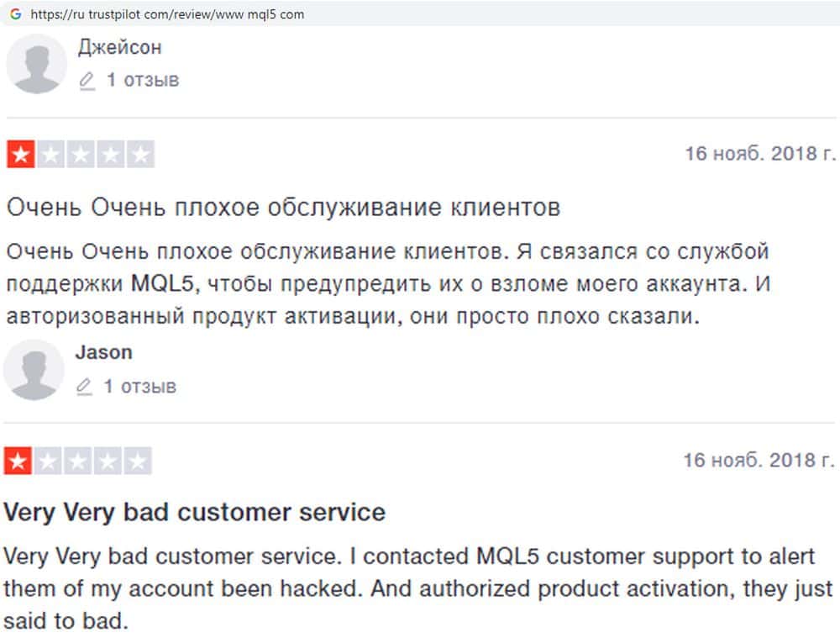840x638 pixels.
Task: Click the Google favicon in the address bar
Action: pos(15,14)
